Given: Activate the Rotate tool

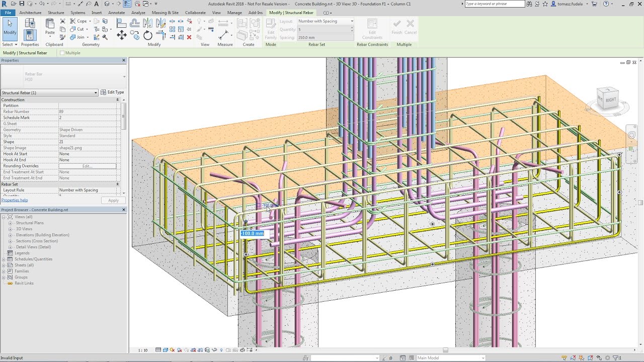Looking at the screenshot, I should coord(148,35).
